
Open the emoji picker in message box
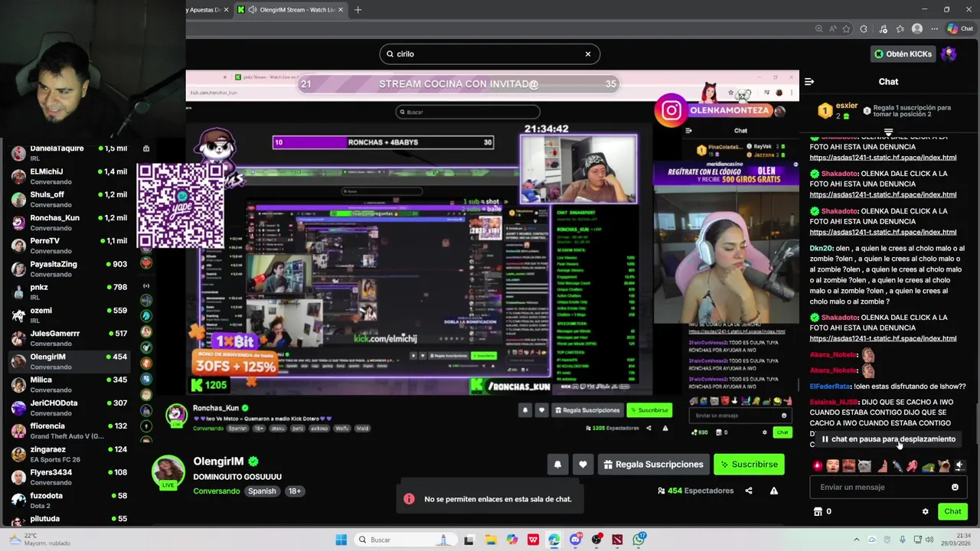955,487
